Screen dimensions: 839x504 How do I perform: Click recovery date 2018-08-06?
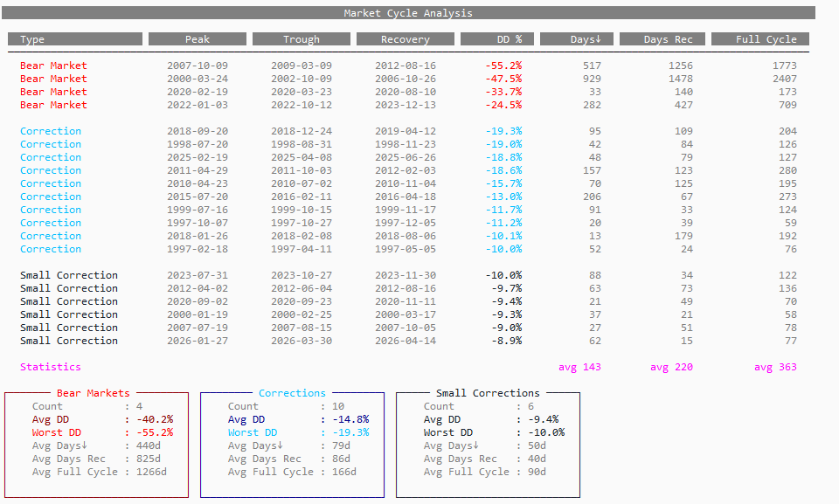point(405,236)
